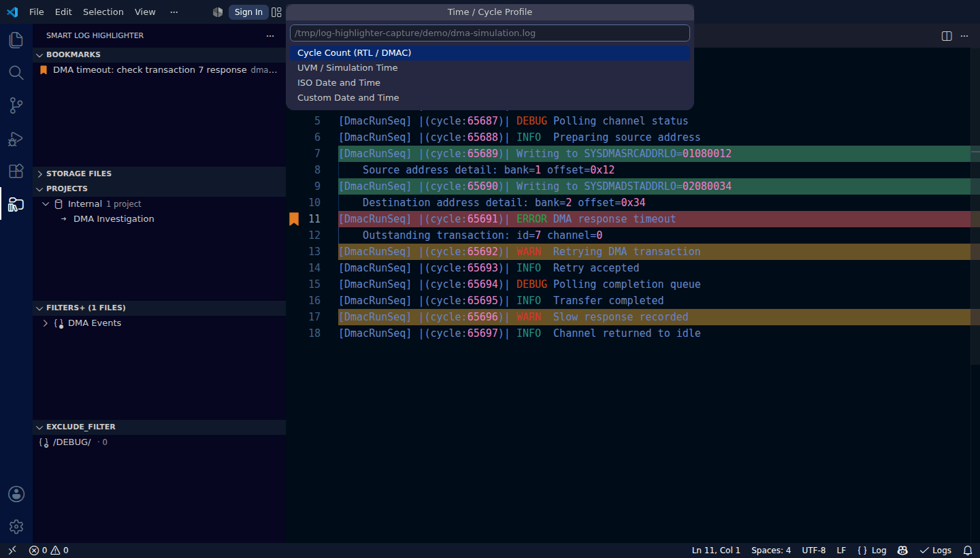The height and width of the screenshot is (558, 980).
Task: Collapse the Internal project group
Action: pos(46,204)
